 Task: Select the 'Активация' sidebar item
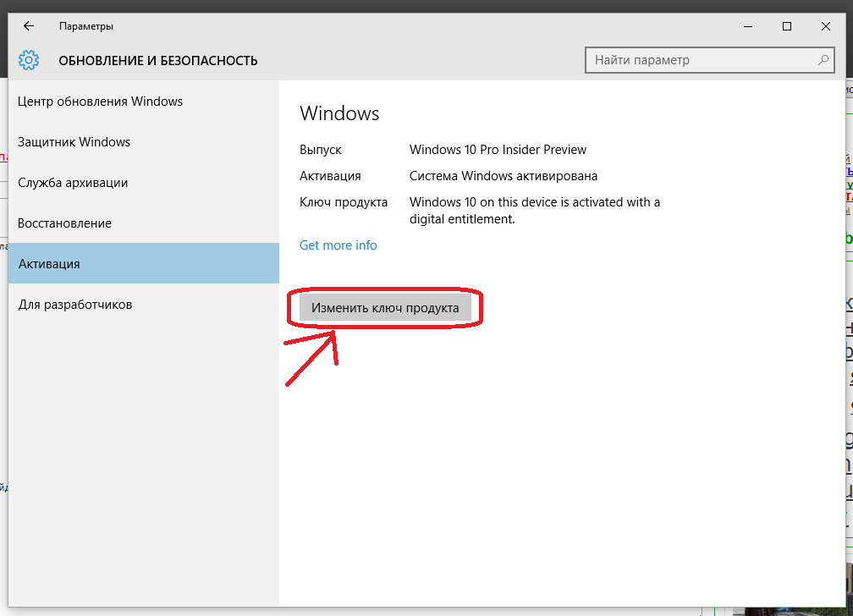coord(50,264)
